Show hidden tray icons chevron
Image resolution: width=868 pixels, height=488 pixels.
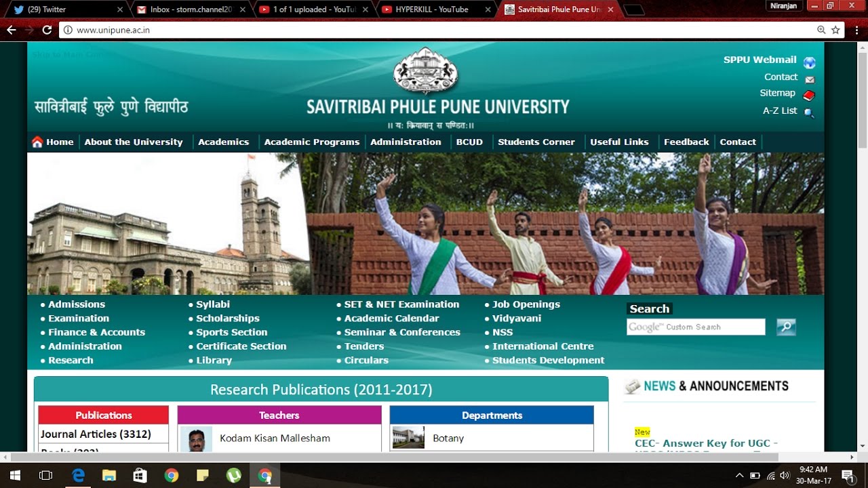tap(738, 476)
